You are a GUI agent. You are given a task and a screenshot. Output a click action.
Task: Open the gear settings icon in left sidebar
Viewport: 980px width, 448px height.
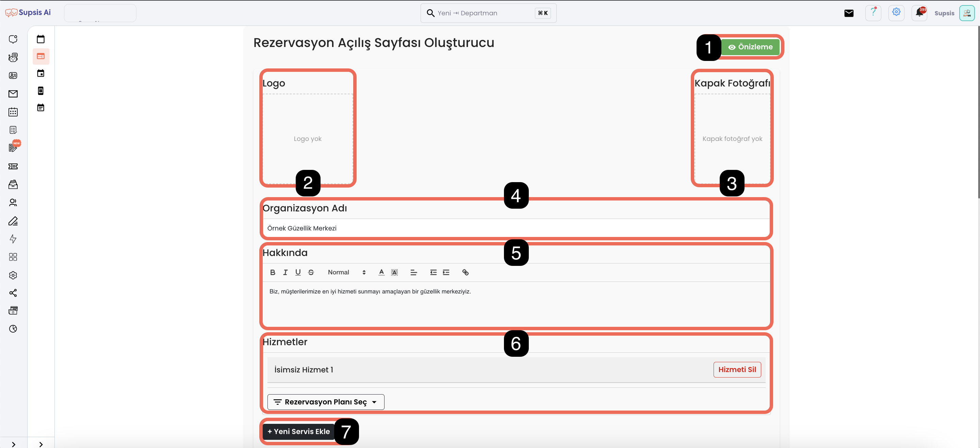point(13,275)
